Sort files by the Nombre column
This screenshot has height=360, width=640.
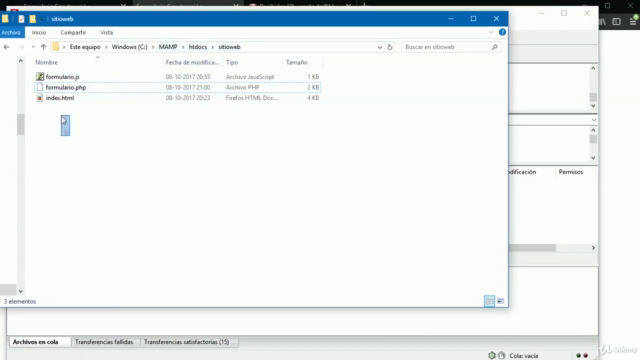click(x=47, y=62)
